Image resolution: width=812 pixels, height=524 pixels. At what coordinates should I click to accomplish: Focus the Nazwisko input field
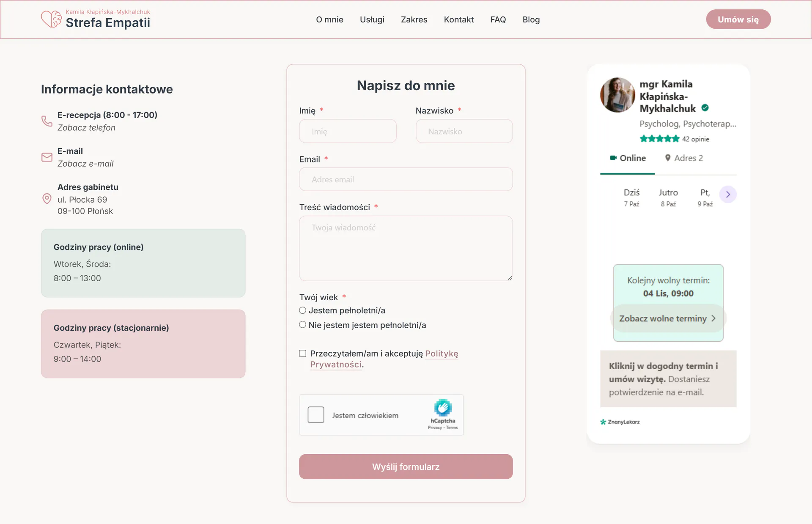pyautogui.click(x=464, y=131)
